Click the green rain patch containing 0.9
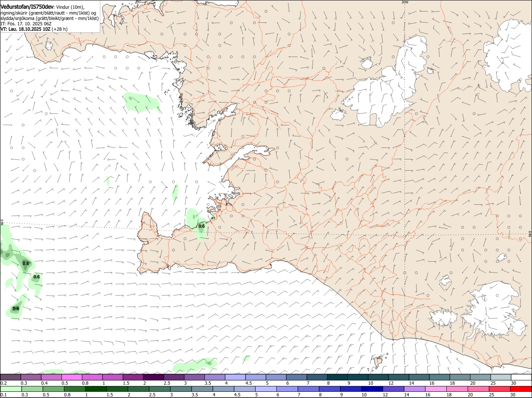This screenshot has width=532, height=398. (16, 307)
